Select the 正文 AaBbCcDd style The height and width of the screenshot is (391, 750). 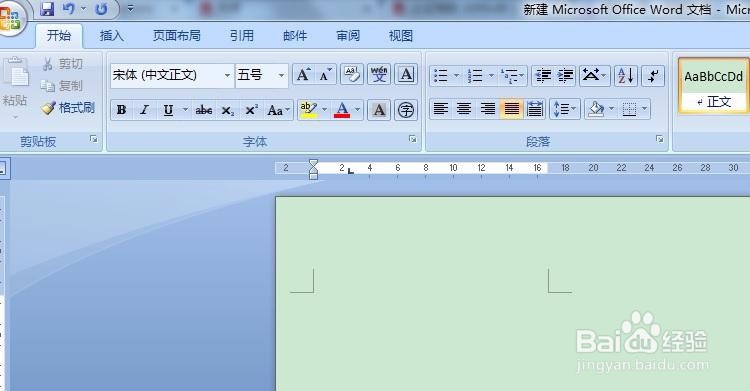(x=713, y=86)
